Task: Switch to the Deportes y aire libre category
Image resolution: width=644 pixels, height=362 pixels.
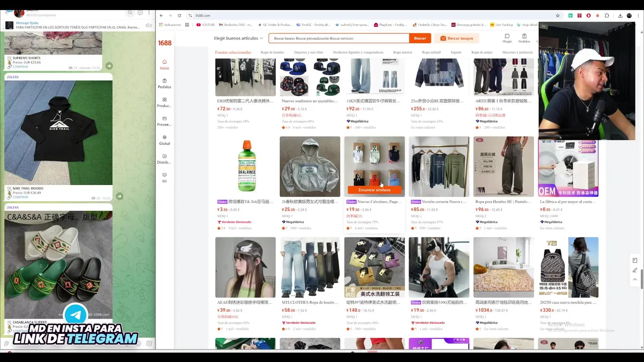Action: coord(308,52)
